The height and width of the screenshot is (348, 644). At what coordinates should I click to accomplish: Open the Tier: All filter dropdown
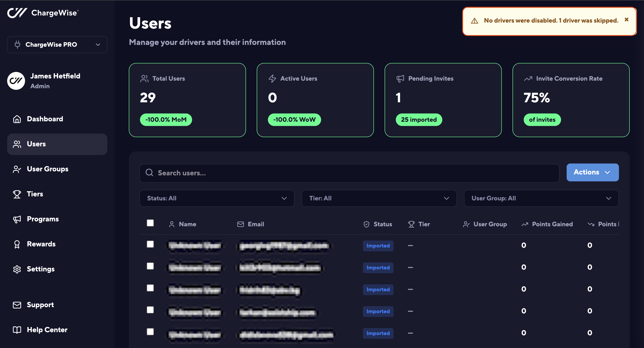click(x=379, y=198)
